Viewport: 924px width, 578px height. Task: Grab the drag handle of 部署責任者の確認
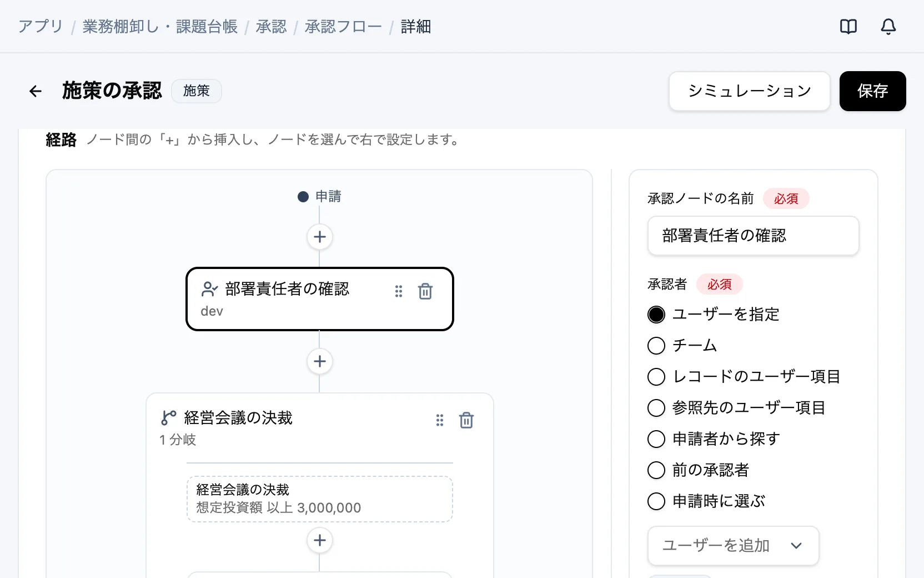coord(399,291)
